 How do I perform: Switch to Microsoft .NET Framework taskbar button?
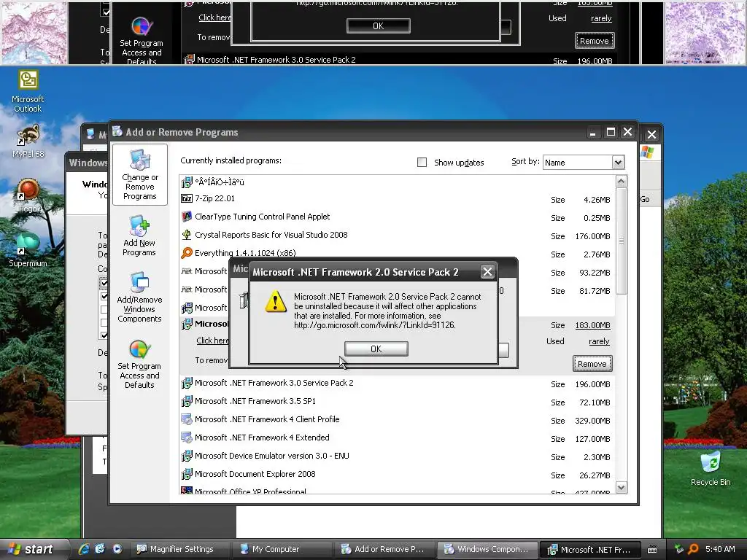click(x=589, y=549)
